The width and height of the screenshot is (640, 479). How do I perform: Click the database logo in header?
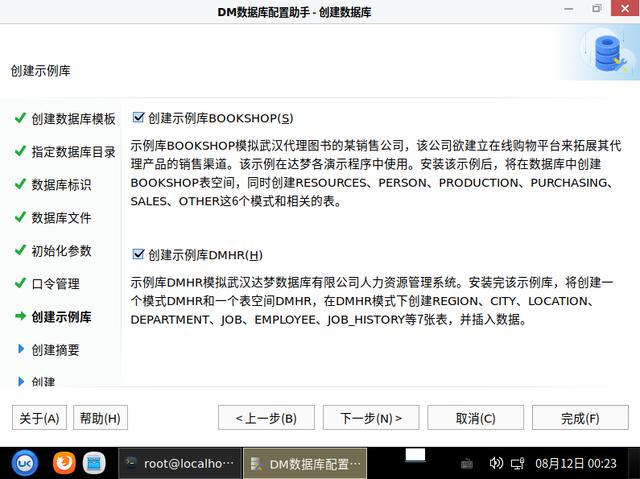pos(610,54)
